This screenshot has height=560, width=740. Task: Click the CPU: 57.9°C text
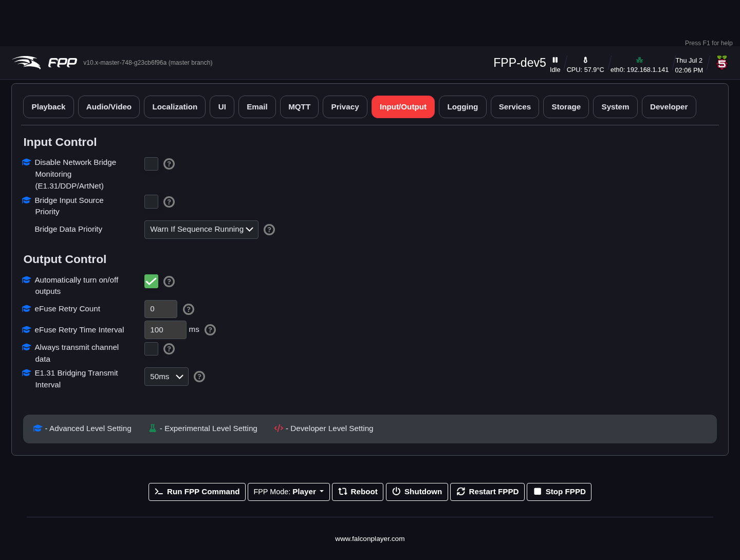[x=585, y=70]
